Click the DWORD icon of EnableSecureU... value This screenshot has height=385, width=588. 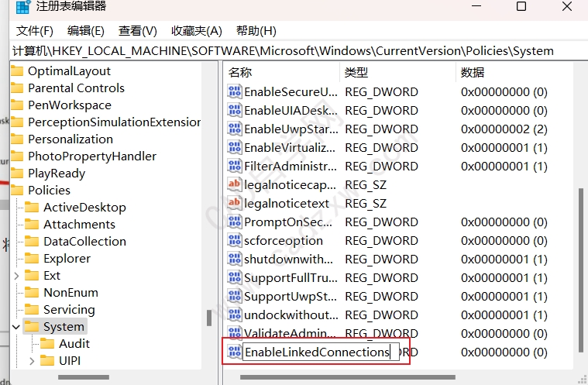pos(235,91)
